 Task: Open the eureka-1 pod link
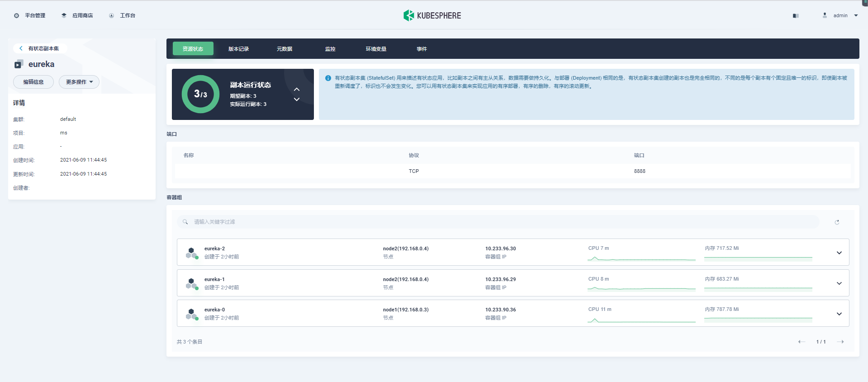click(214, 279)
